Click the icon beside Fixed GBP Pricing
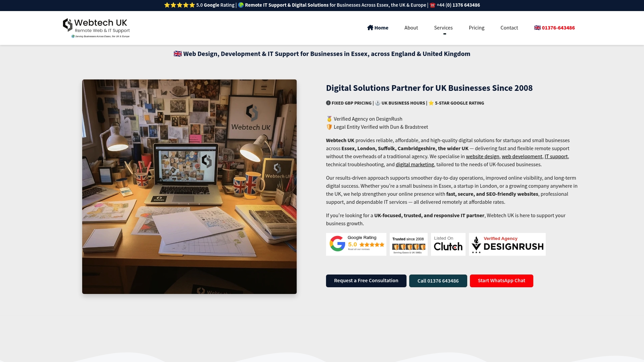The width and height of the screenshot is (644, 362). tap(328, 103)
